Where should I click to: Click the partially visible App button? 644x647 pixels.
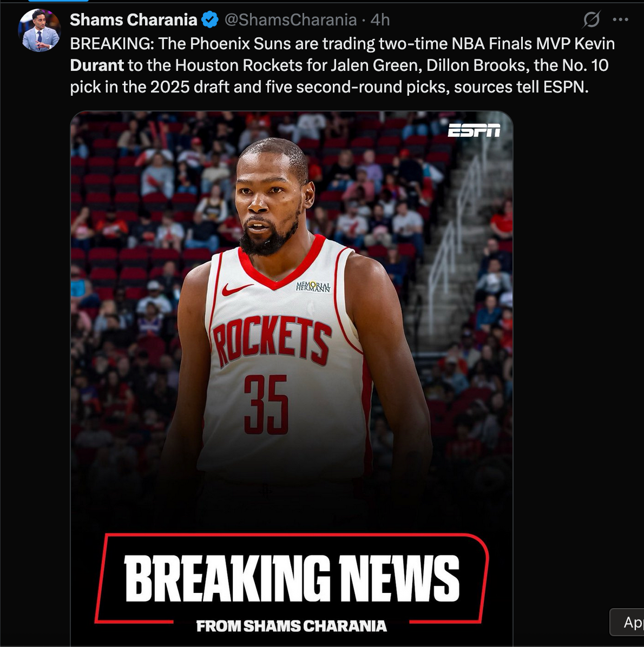pyautogui.click(x=627, y=622)
